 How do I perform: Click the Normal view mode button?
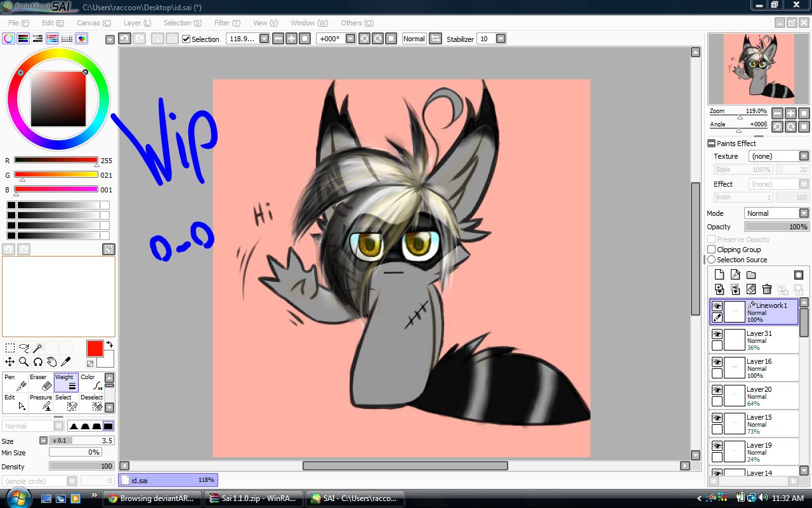click(414, 39)
